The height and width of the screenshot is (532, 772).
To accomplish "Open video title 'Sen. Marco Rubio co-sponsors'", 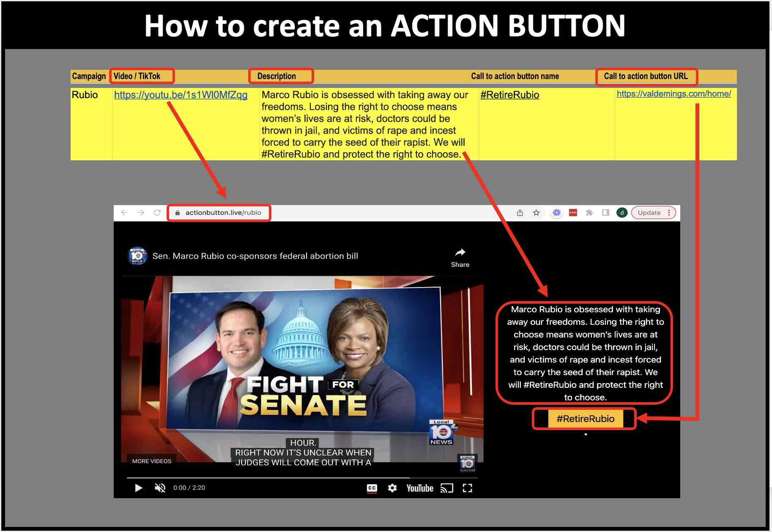I will tap(255, 256).
